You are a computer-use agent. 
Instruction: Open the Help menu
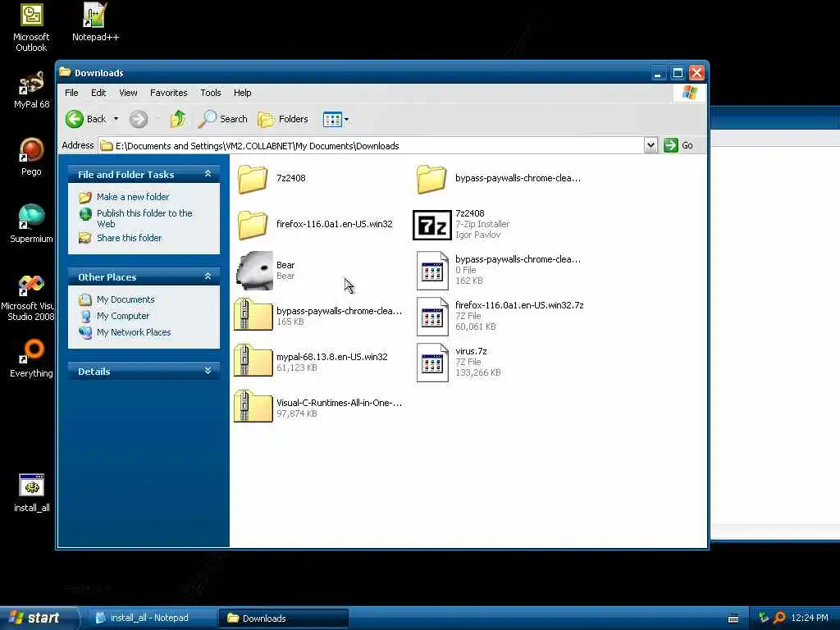coord(242,93)
